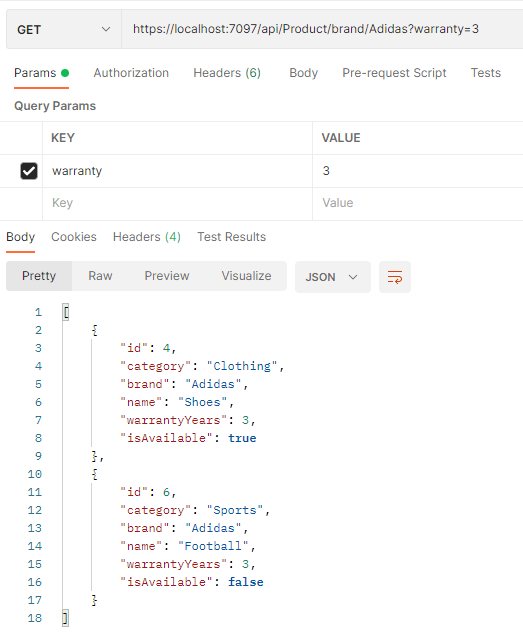
Task: Click warrantyYears on line 15
Action: pos(174,564)
